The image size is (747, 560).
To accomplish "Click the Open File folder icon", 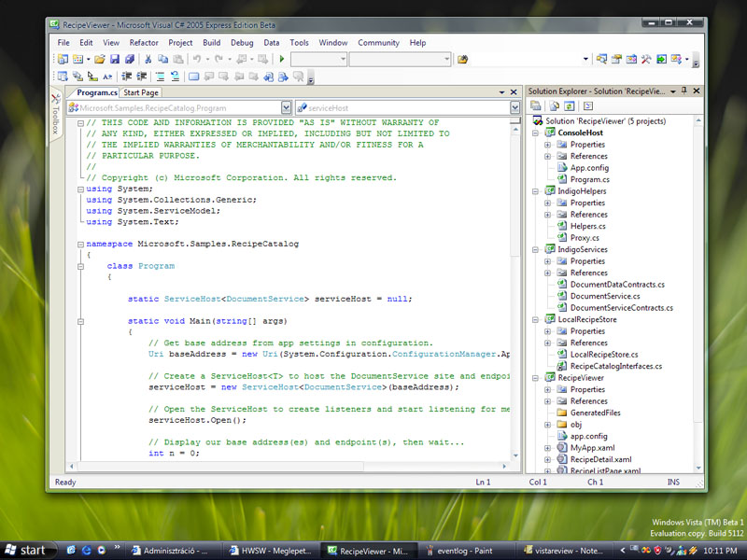I will (x=100, y=59).
